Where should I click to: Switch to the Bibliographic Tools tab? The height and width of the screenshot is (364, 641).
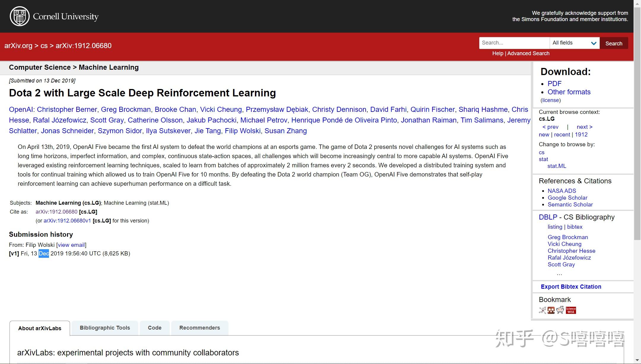(105, 328)
